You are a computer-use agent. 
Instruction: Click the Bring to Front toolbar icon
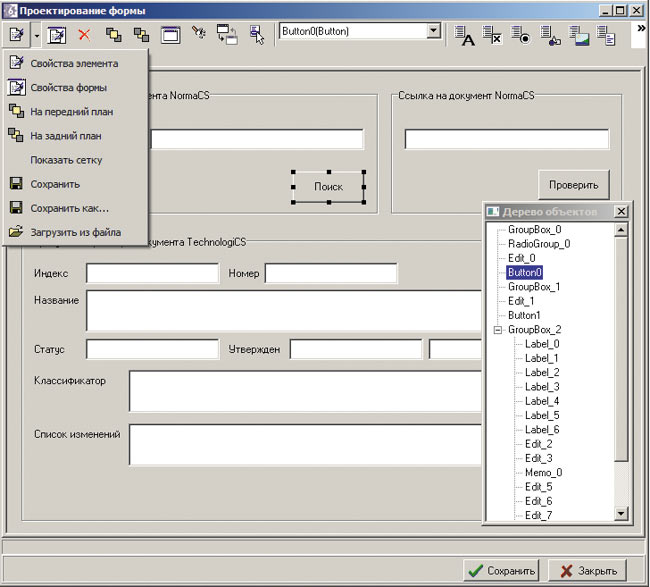[114, 35]
